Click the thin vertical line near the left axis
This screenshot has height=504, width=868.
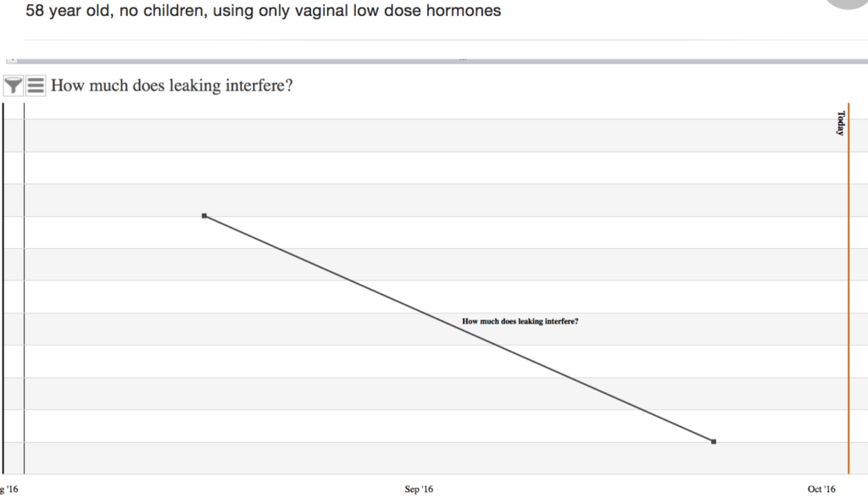click(x=24, y=288)
